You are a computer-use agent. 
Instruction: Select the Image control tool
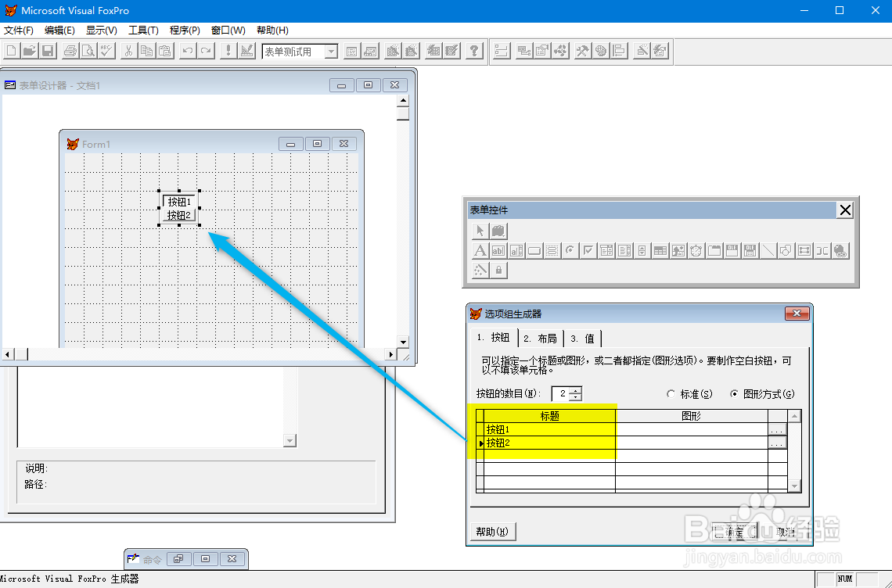click(x=678, y=251)
